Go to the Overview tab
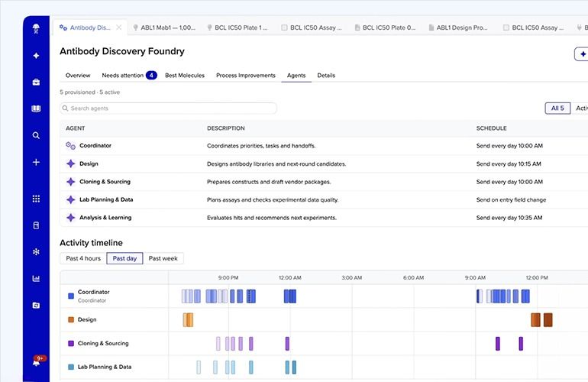The width and height of the screenshot is (588, 382). pos(78,76)
